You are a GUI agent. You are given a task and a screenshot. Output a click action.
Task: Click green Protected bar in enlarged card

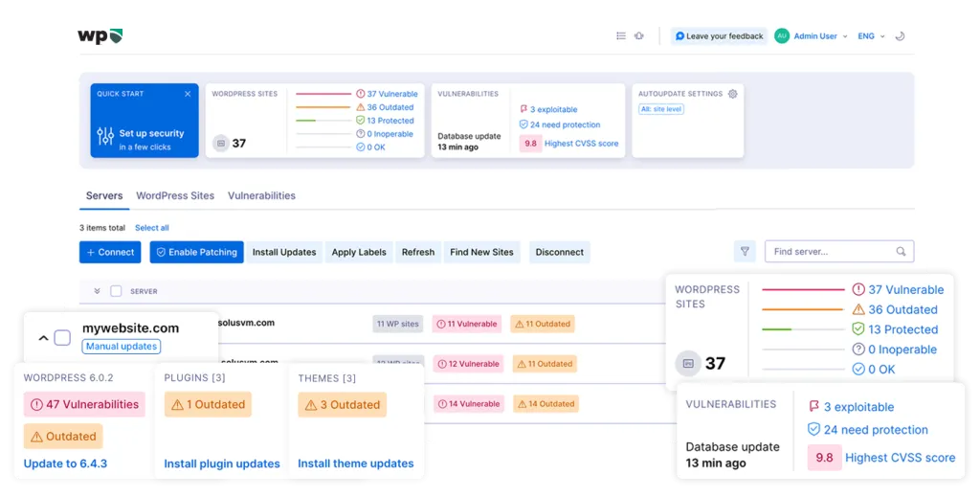coord(777,329)
